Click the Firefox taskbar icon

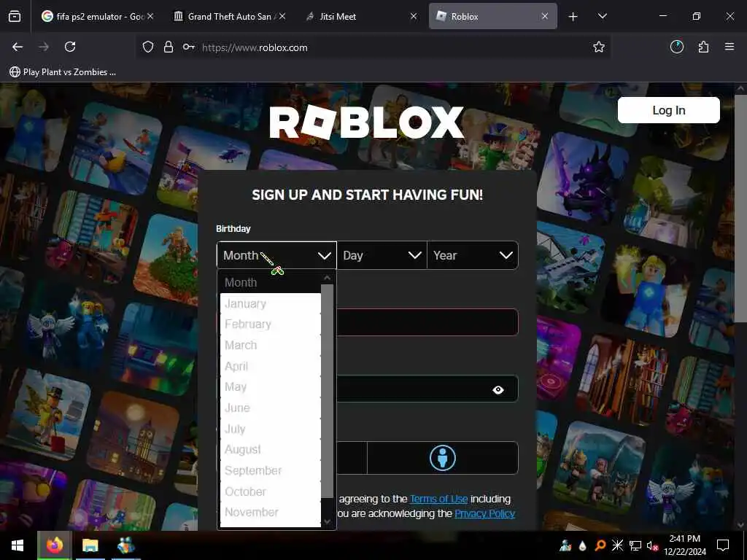point(55,545)
